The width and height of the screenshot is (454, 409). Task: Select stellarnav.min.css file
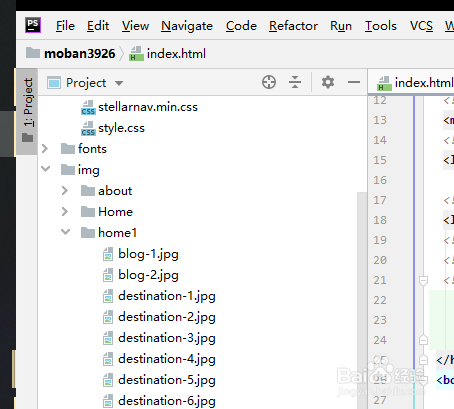[x=139, y=107]
